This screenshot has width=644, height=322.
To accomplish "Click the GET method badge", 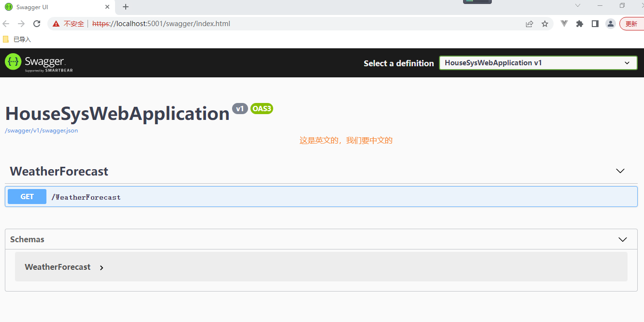I will coord(27,196).
